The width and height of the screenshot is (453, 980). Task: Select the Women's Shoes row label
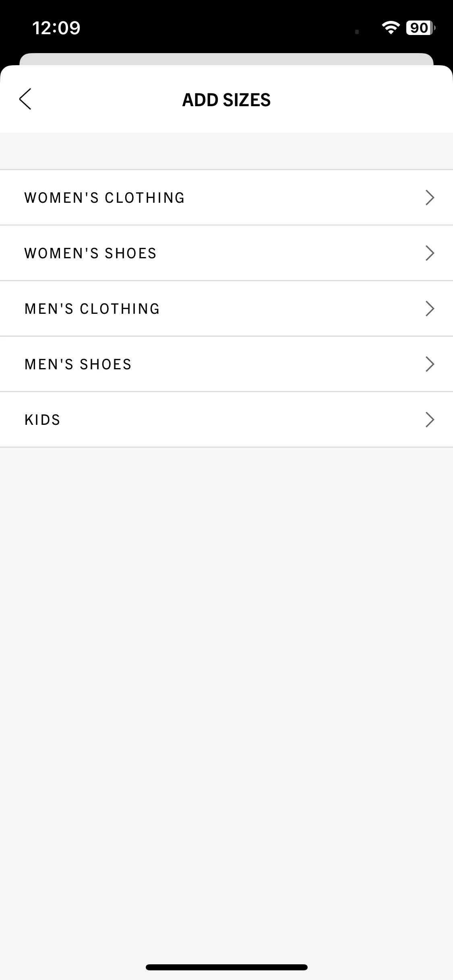[x=90, y=253]
